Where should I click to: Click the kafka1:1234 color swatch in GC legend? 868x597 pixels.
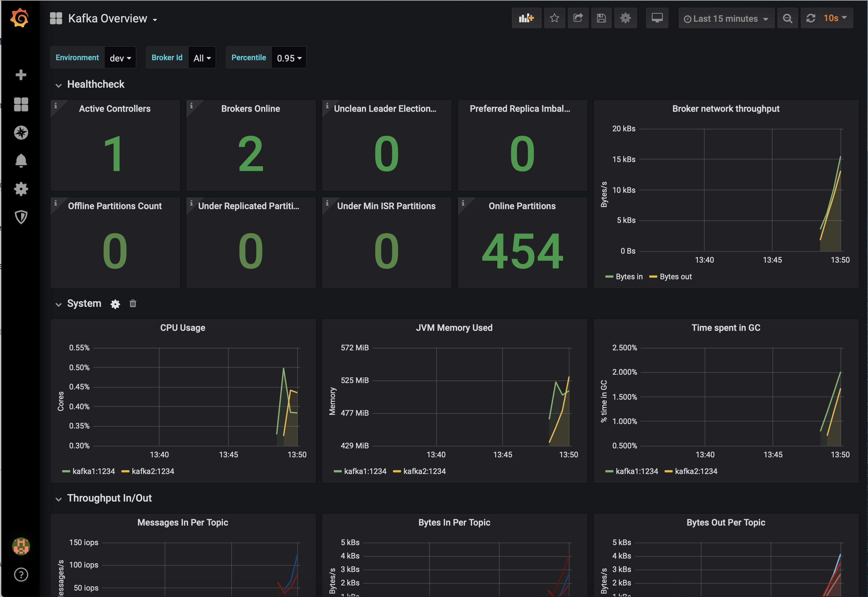click(x=609, y=471)
